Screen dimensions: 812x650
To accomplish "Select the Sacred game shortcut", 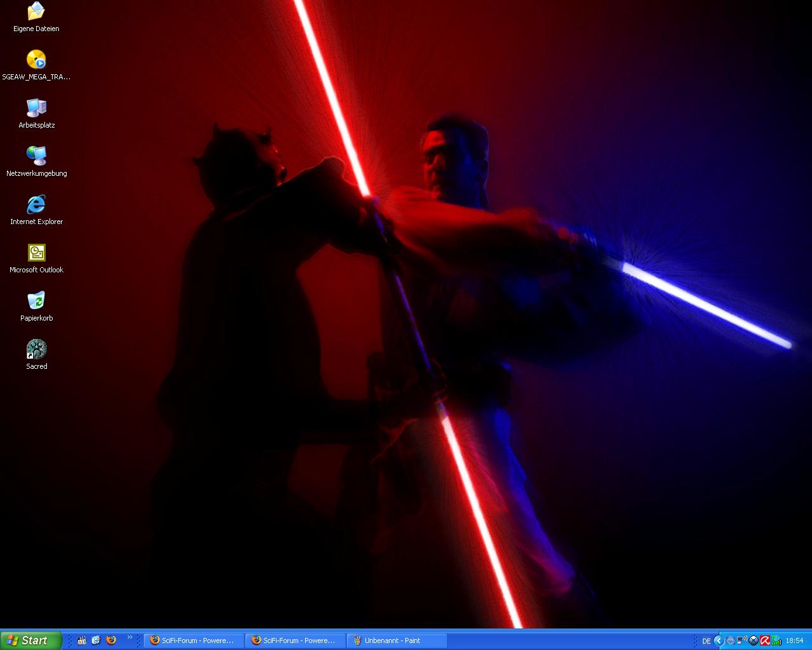I will pyautogui.click(x=36, y=349).
